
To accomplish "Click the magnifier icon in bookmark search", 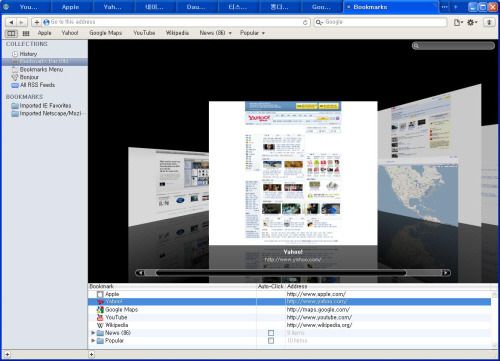I will [x=416, y=46].
